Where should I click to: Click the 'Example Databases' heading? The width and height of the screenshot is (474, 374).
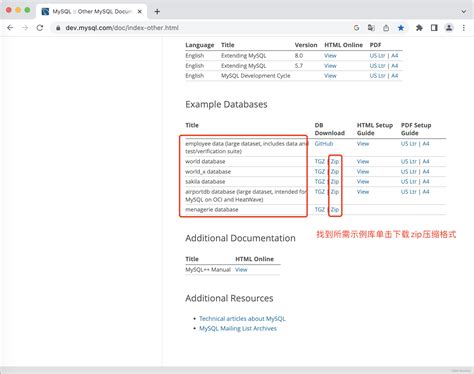(226, 104)
